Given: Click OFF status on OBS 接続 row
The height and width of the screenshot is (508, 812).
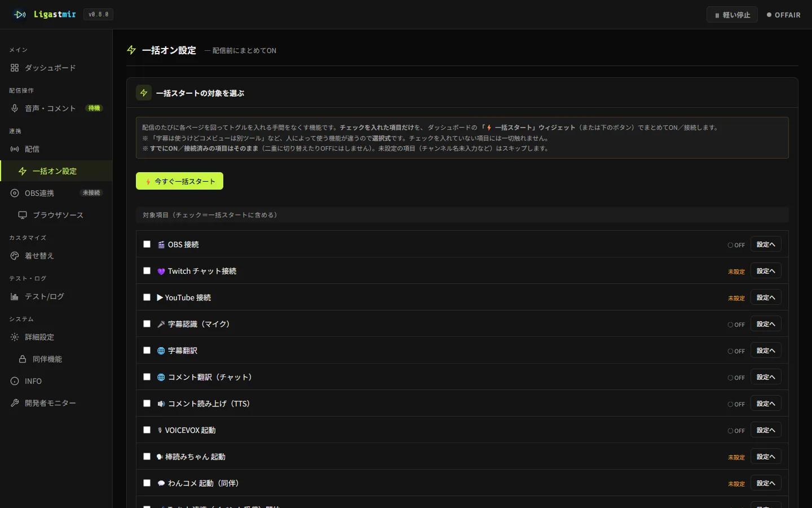Looking at the screenshot, I should pyautogui.click(x=736, y=245).
